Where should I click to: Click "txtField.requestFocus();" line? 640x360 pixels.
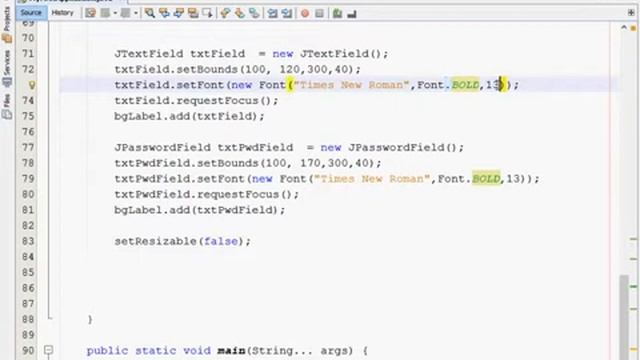(196, 101)
